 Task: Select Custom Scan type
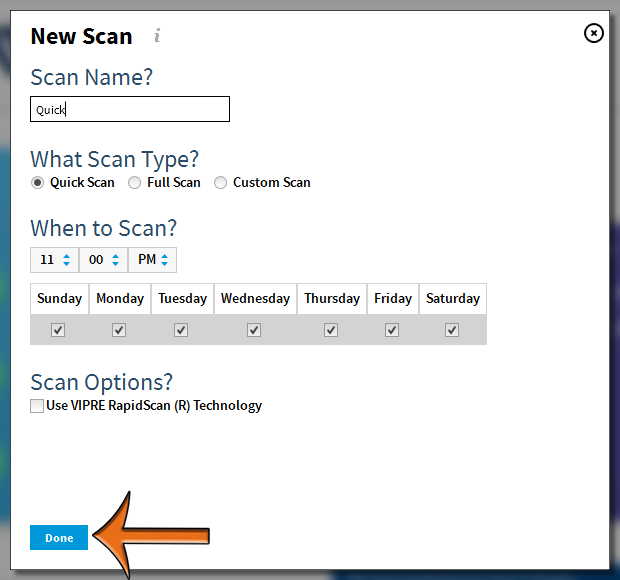221,183
